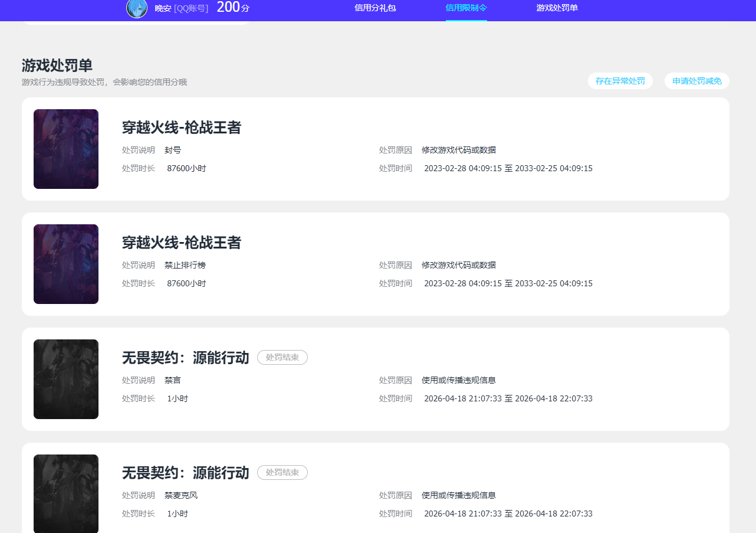Open the game cover of the 禁止排行榜 card
The image size is (756, 533).
(x=66, y=264)
